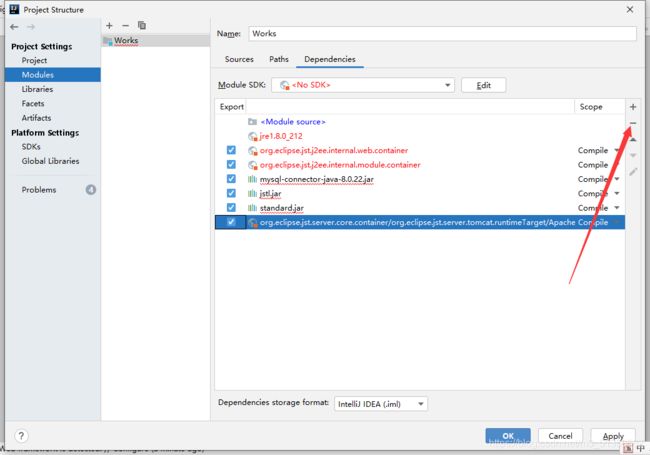Toggle export for tomcat runtimeTarget dependency
The image size is (650, 455).
coord(231,222)
